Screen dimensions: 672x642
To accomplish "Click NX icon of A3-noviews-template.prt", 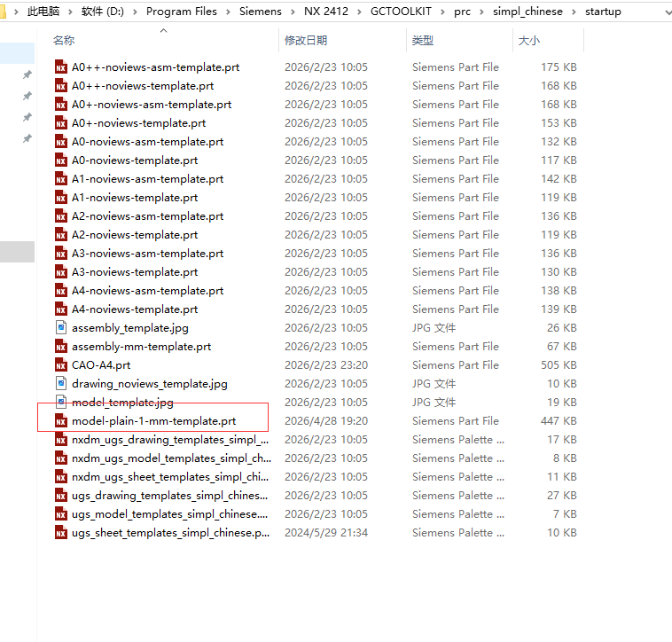I will point(61,272).
